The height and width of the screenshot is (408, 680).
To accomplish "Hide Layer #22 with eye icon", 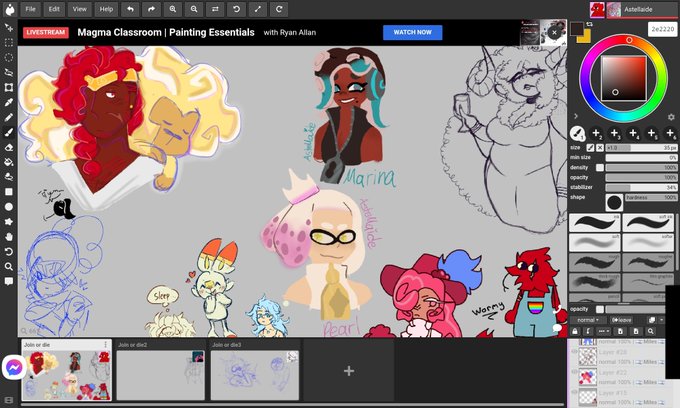I will tap(574, 372).
